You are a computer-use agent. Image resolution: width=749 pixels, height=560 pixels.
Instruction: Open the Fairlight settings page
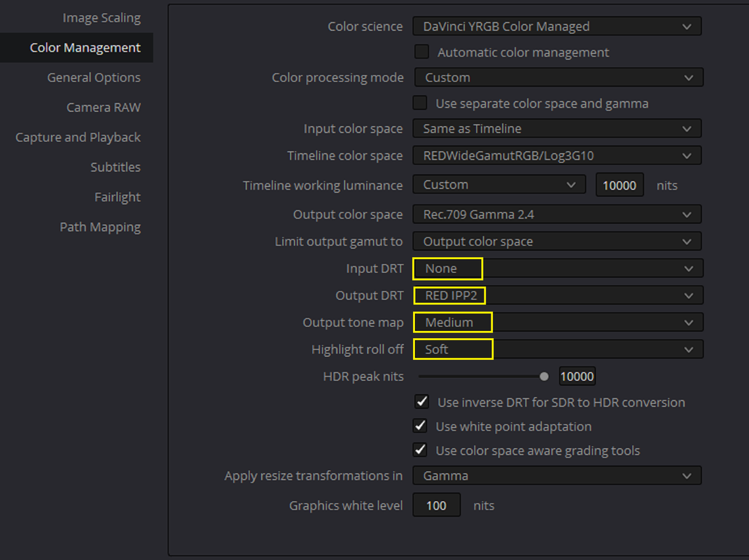117,197
